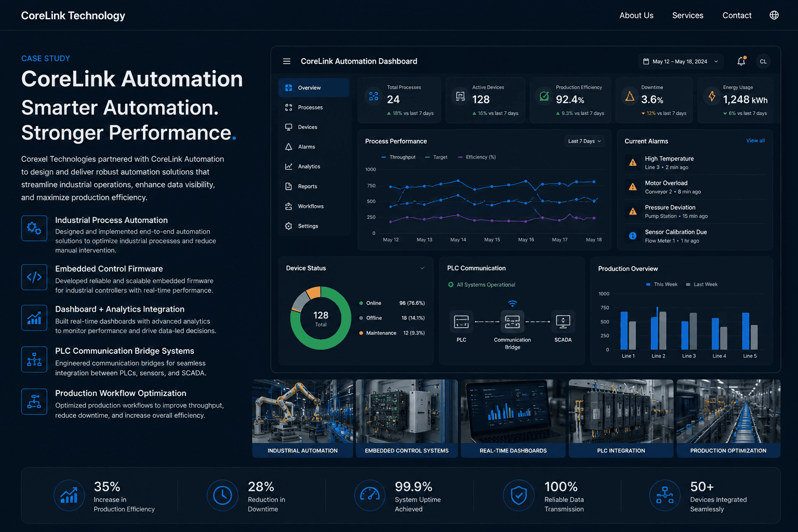Open the Contact nav link
The width and height of the screenshot is (798, 532).
737,16
